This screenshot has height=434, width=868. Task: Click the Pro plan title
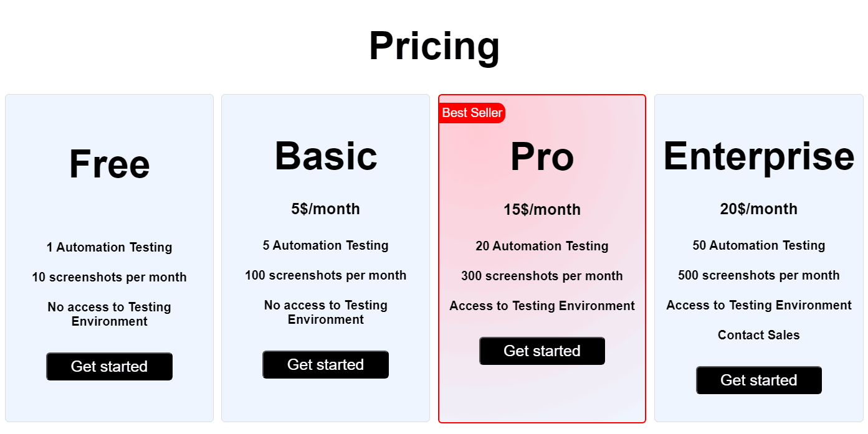pos(541,157)
